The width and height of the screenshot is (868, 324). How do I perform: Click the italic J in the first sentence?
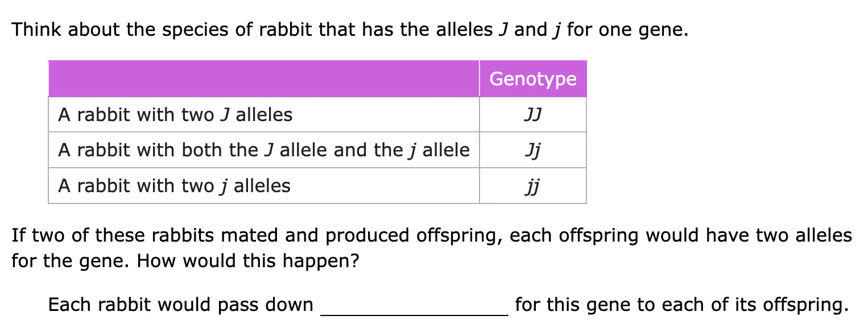coord(503,30)
